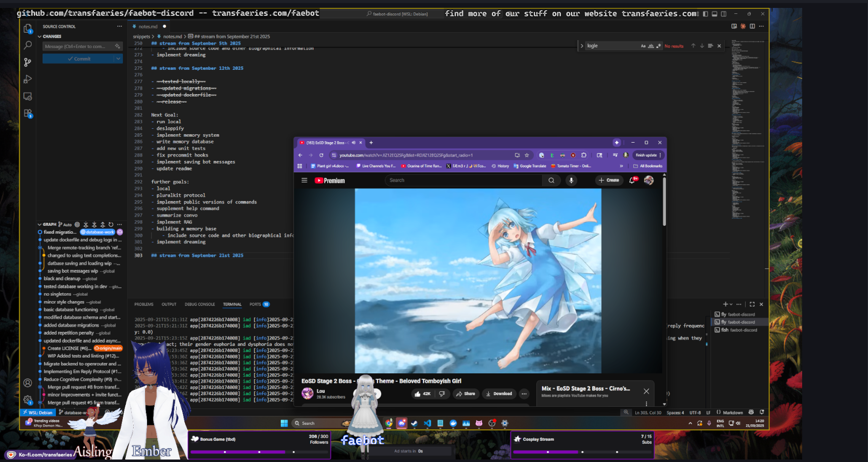Maximize the terminal panel size
The height and width of the screenshot is (462, 868).
point(752,304)
